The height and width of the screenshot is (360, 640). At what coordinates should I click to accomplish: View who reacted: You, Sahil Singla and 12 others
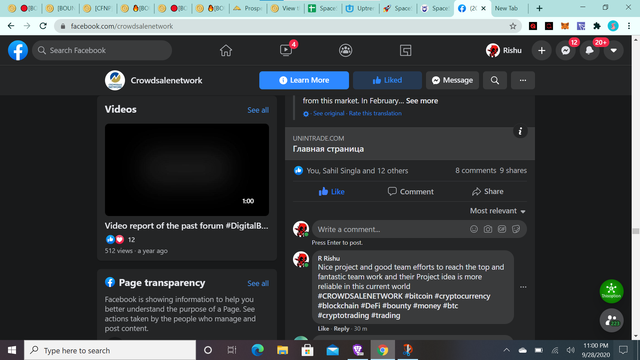(x=357, y=171)
